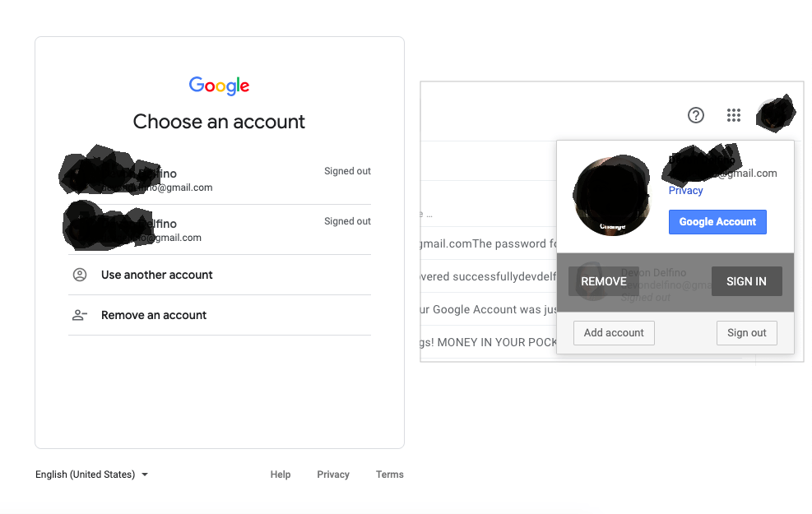Open Gmail help via the question mark icon
Viewport: 812px width, 514px height.
pos(696,115)
